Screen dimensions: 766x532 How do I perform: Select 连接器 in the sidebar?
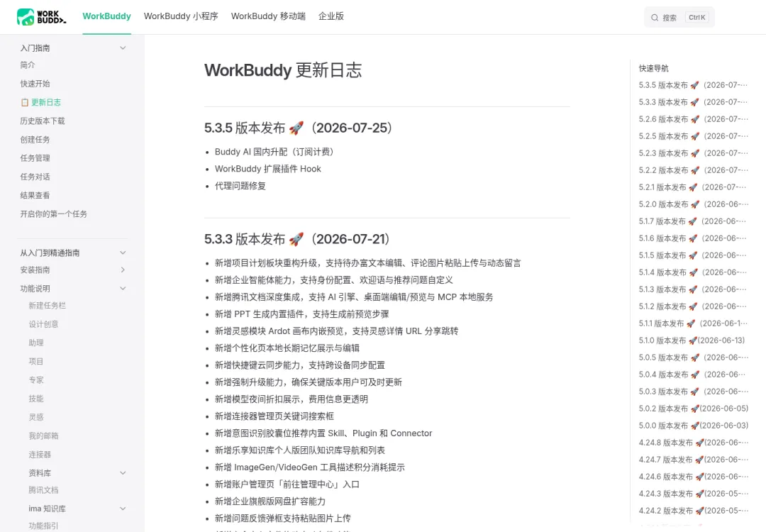tap(40, 454)
